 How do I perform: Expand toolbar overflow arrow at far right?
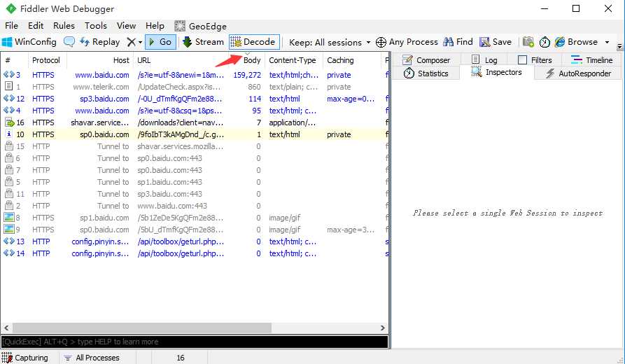click(x=619, y=46)
